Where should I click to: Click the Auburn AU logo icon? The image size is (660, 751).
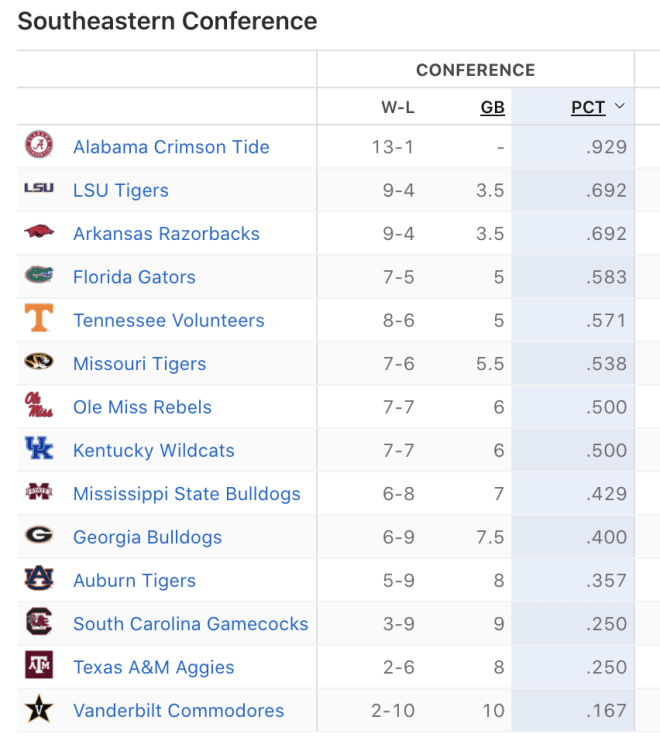[x=39, y=579]
